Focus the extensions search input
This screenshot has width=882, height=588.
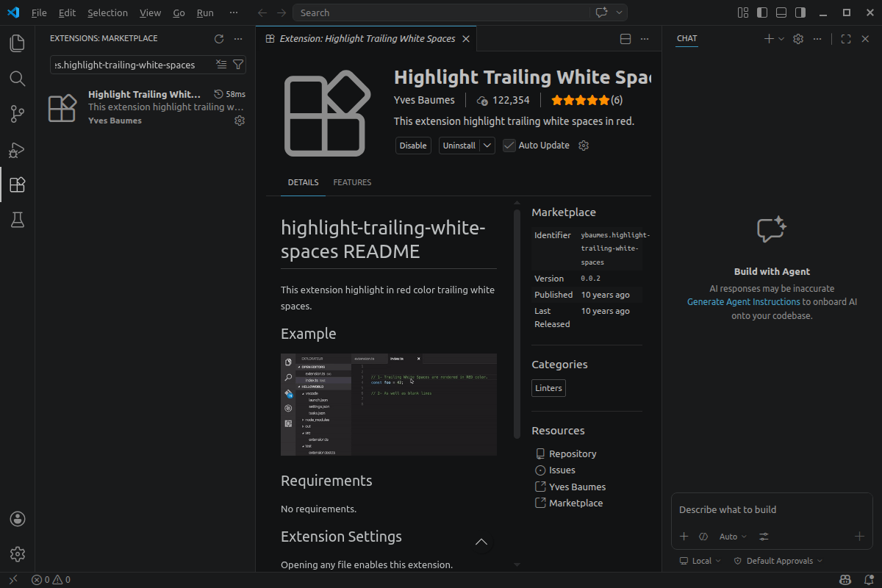click(x=132, y=65)
